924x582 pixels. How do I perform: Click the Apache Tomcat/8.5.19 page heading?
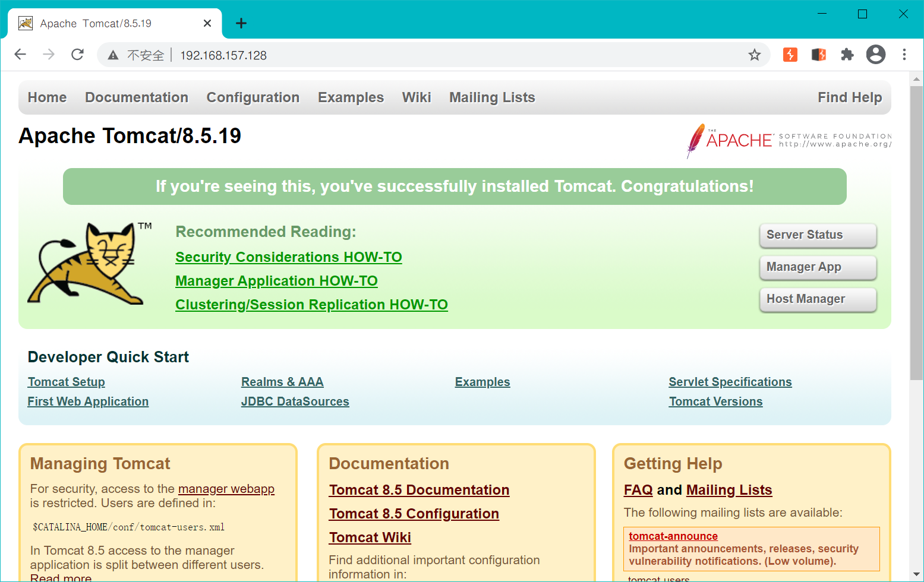[130, 136]
